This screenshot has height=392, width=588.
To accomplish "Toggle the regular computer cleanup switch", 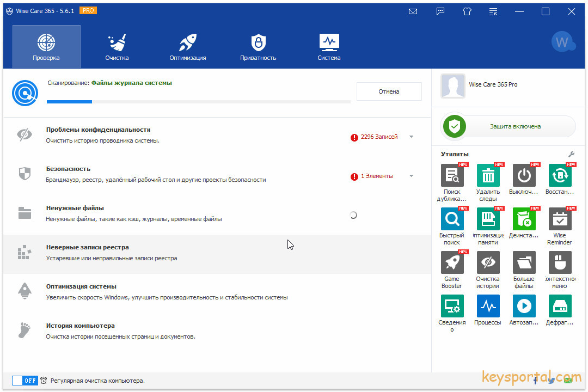I will (x=24, y=381).
